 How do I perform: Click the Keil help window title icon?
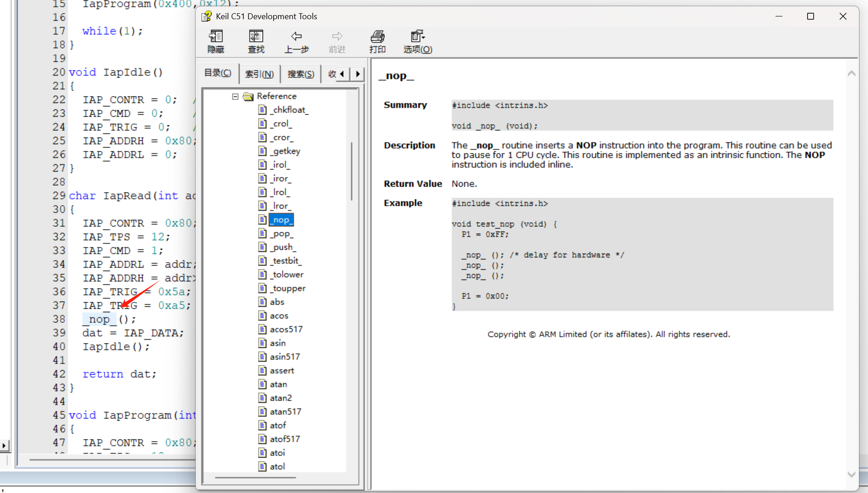pos(207,16)
